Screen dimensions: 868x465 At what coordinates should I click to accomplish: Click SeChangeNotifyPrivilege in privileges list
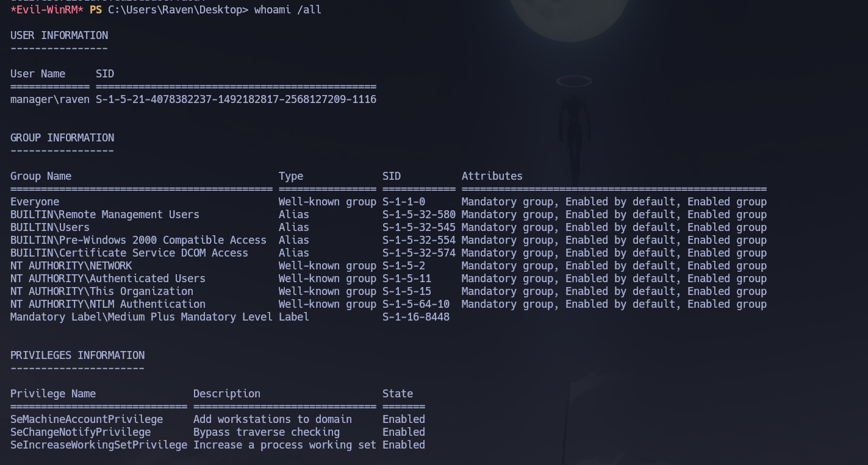pos(79,432)
